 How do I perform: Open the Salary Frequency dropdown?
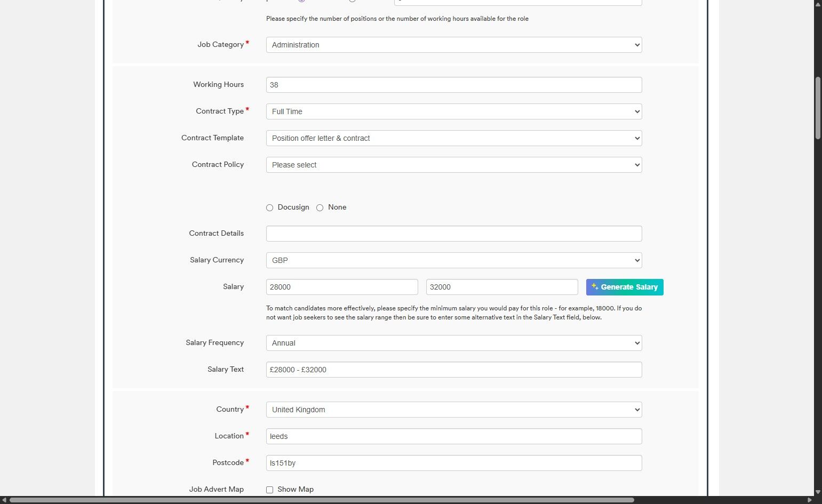pyautogui.click(x=453, y=343)
